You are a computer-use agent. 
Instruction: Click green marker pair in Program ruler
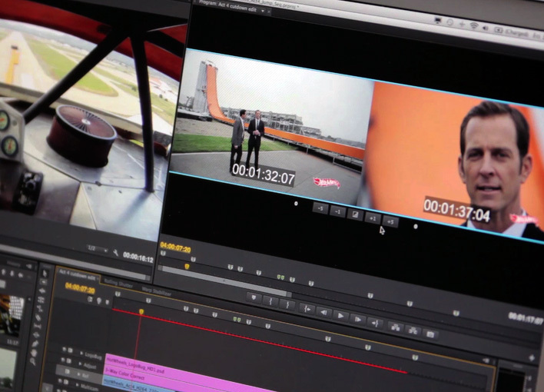[x=280, y=277]
